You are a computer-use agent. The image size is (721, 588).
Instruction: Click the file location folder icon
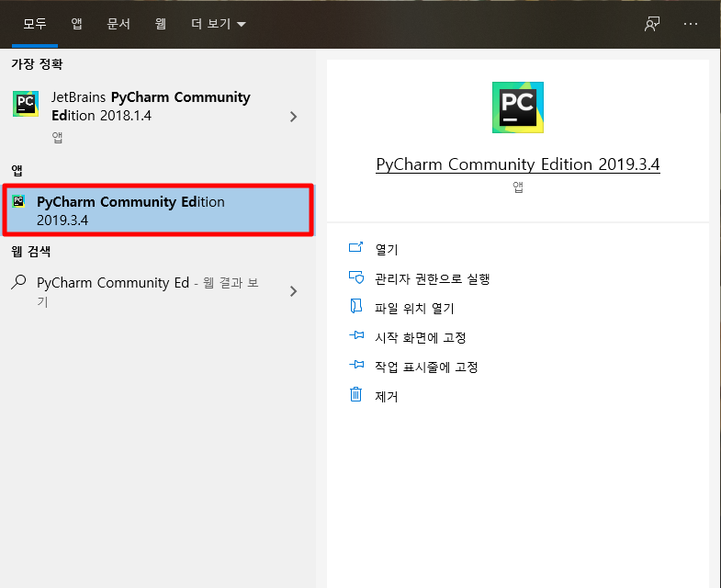(x=355, y=306)
